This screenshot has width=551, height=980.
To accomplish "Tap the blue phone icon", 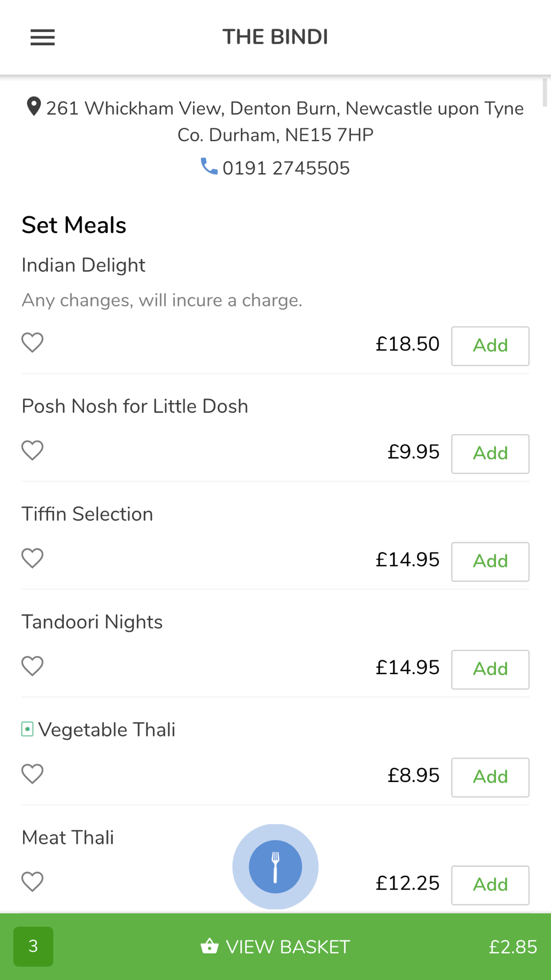I will pyautogui.click(x=209, y=166).
